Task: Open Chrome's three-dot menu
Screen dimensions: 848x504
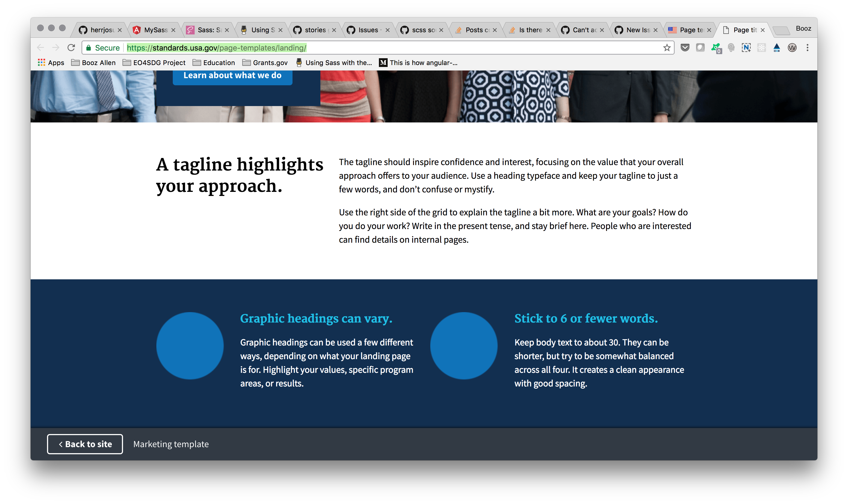Action: coord(807,48)
